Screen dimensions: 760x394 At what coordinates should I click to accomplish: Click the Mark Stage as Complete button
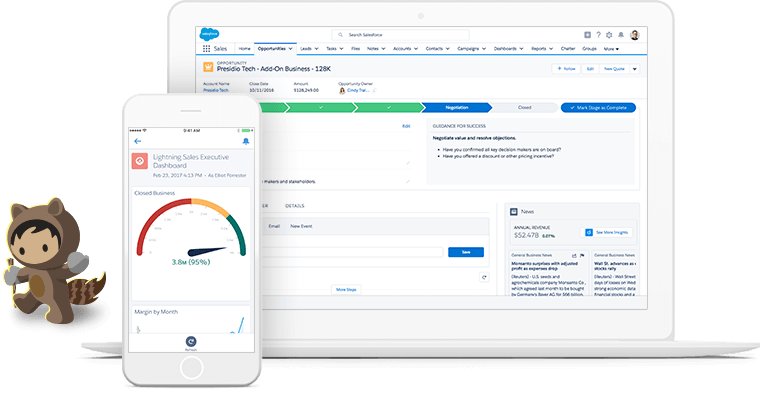[x=598, y=108]
